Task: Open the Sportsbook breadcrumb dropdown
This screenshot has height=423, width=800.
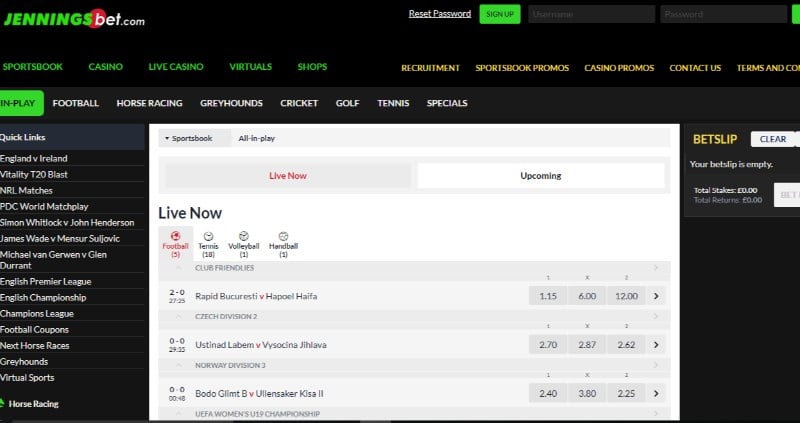Action: (194, 138)
